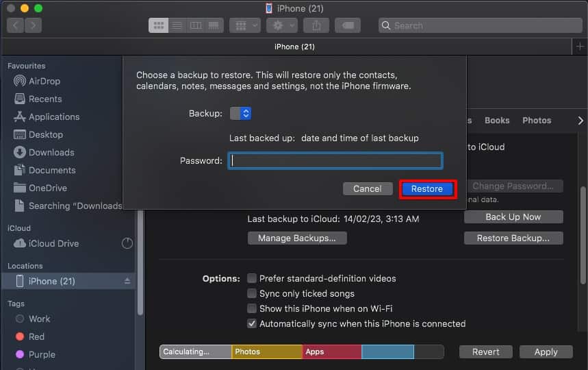
Task: Focus the Password input field
Action: pyautogui.click(x=335, y=160)
